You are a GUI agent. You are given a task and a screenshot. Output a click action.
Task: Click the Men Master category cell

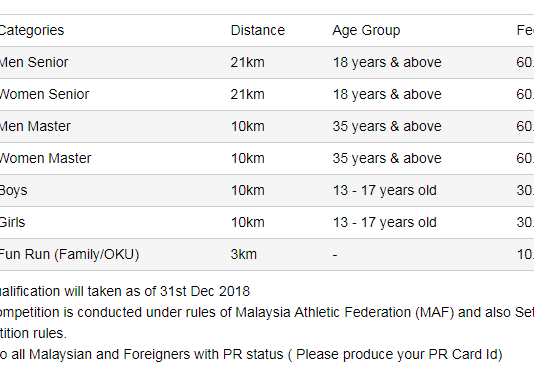pos(35,126)
